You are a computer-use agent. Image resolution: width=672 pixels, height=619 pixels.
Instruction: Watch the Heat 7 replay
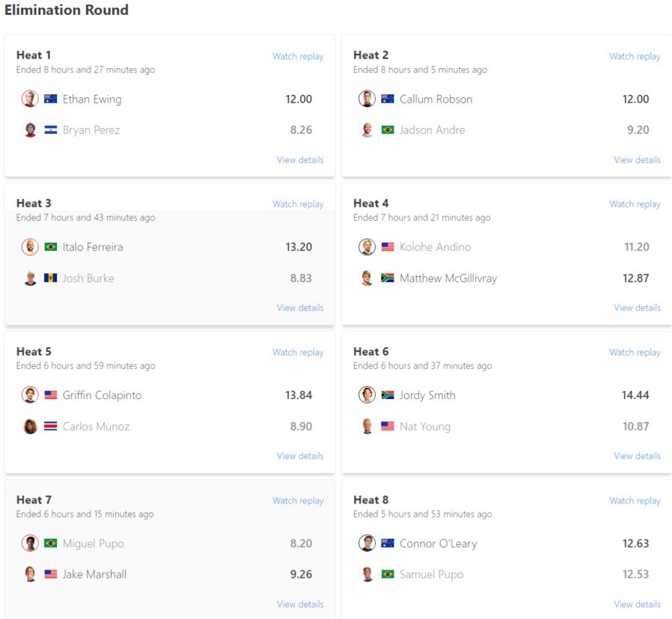pyautogui.click(x=298, y=501)
